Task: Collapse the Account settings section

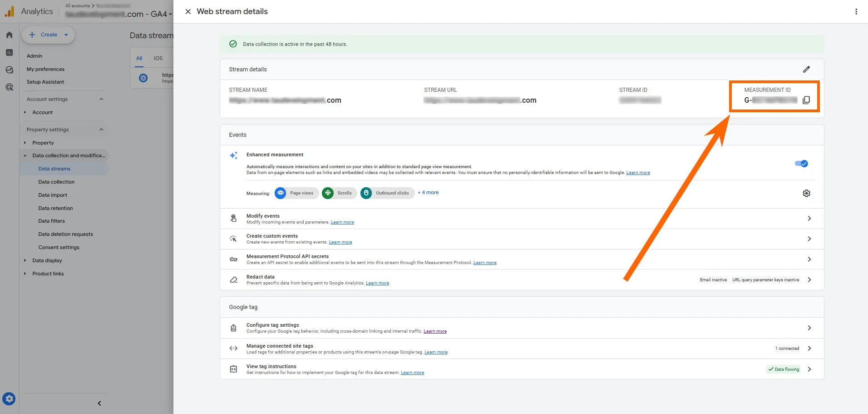Action: [x=101, y=99]
